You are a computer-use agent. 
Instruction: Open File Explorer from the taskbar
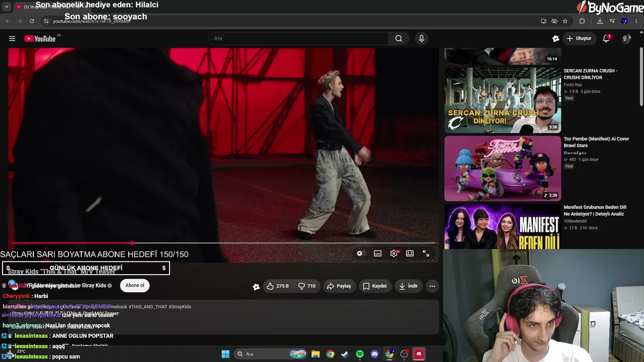coord(315,354)
